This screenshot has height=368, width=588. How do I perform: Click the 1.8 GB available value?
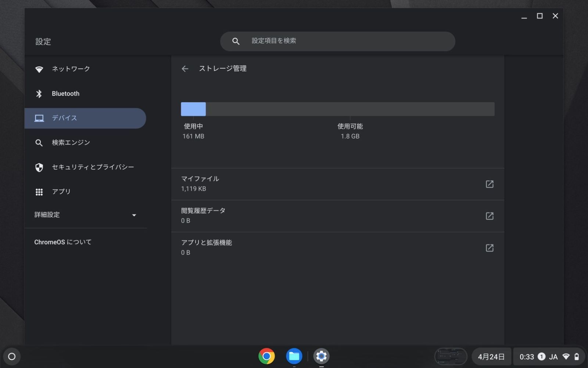click(x=350, y=136)
